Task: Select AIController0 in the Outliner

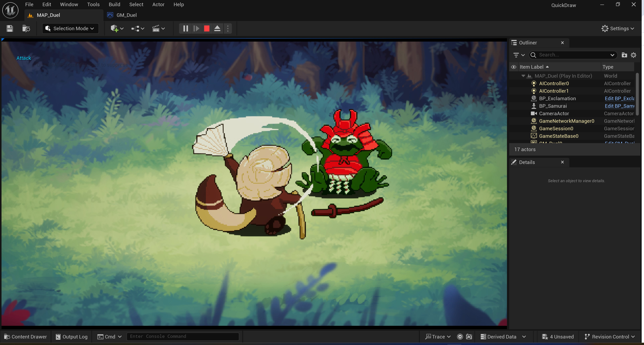Action: (554, 83)
